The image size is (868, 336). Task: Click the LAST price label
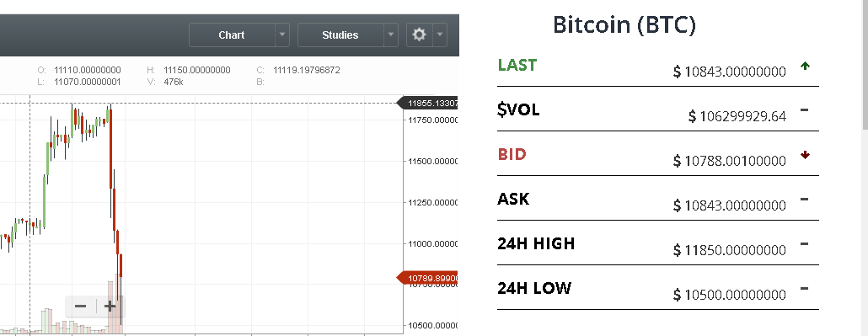click(x=517, y=66)
